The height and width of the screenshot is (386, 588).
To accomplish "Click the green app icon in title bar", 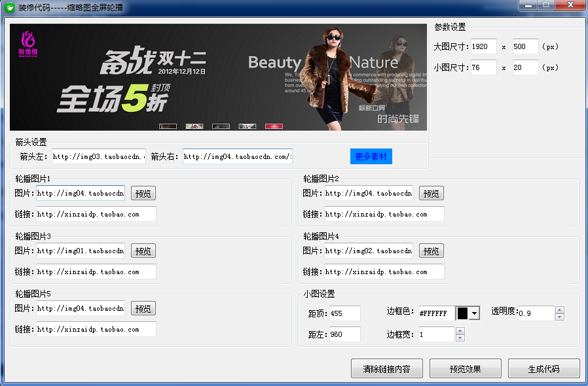I will pyautogui.click(x=9, y=7).
